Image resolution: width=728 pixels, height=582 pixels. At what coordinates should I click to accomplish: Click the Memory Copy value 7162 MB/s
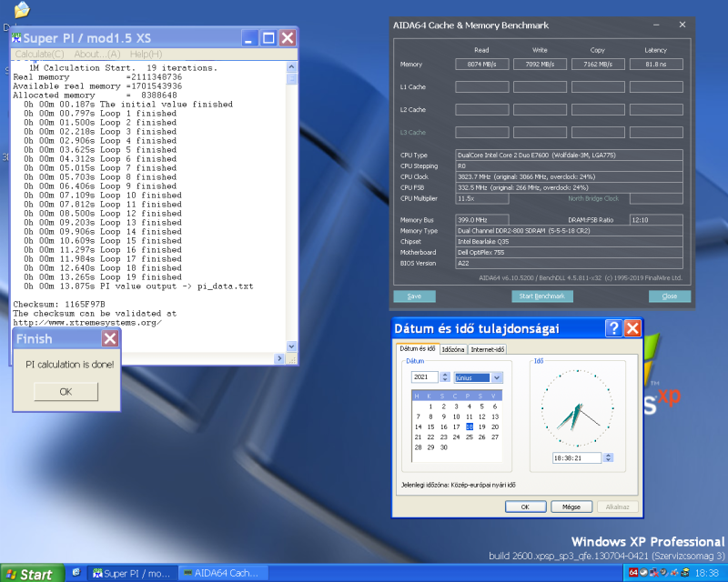tap(598, 64)
